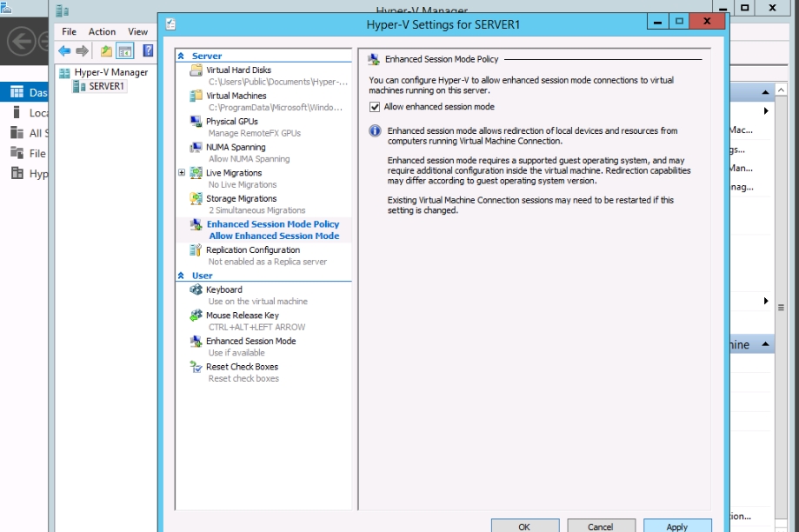This screenshot has width=799, height=532.
Task: Uncheck Allow enhanced session mode
Action: (x=375, y=107)
